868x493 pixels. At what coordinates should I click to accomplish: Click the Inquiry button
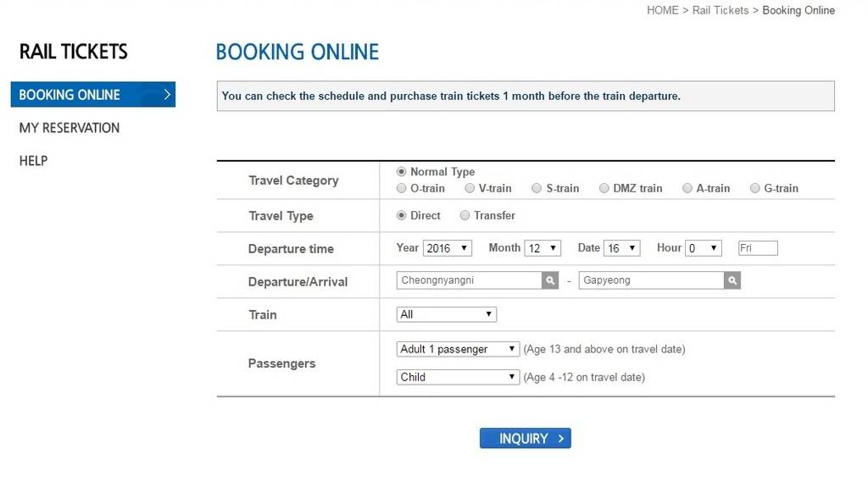tap(525, 438)
